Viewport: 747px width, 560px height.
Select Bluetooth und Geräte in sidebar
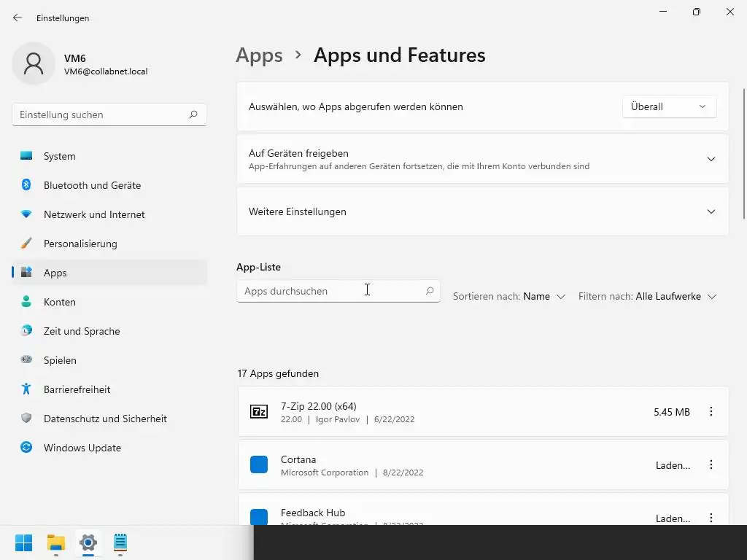coord(92,185)
